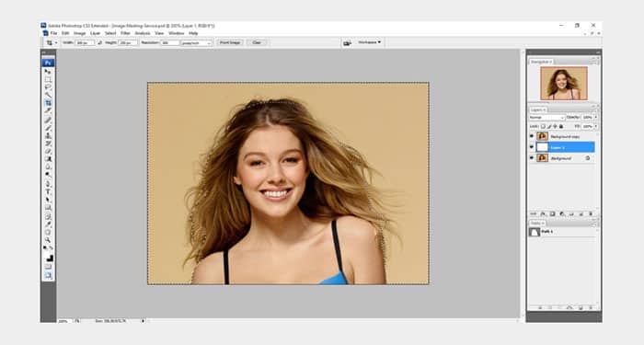644x345 pixels.
Task: Click the Resolution input field
Action: tap(170, 42)
